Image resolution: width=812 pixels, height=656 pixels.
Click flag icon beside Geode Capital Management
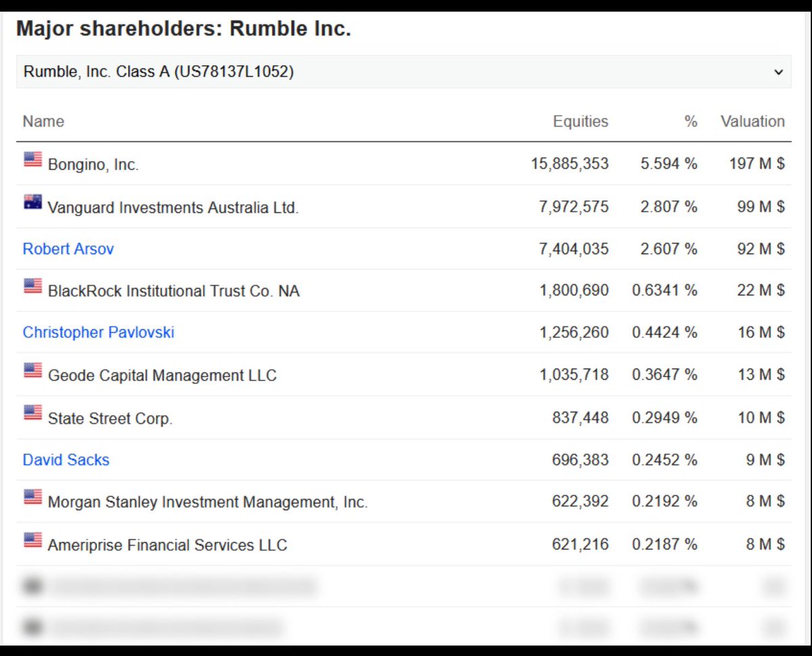(x=32, y=370)
